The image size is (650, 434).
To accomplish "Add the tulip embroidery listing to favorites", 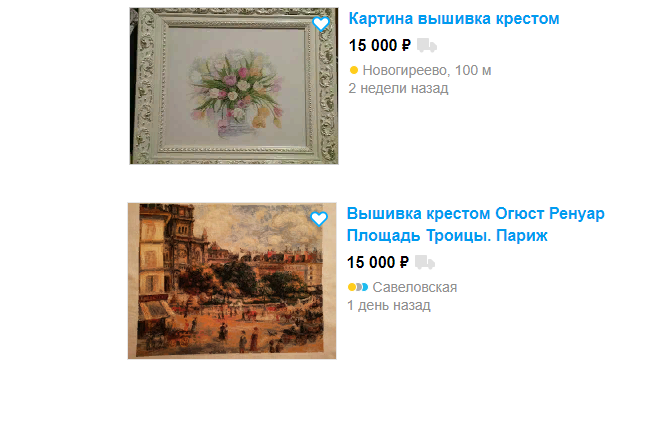I will pos(320,24).
